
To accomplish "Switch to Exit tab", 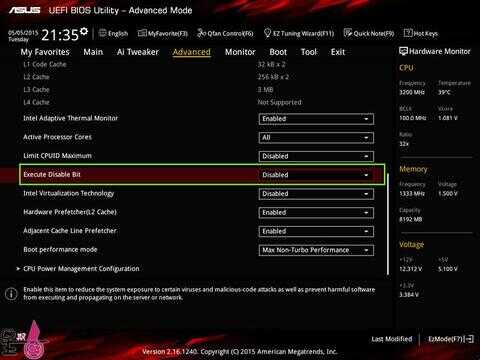I will click(x=338, y=52).
